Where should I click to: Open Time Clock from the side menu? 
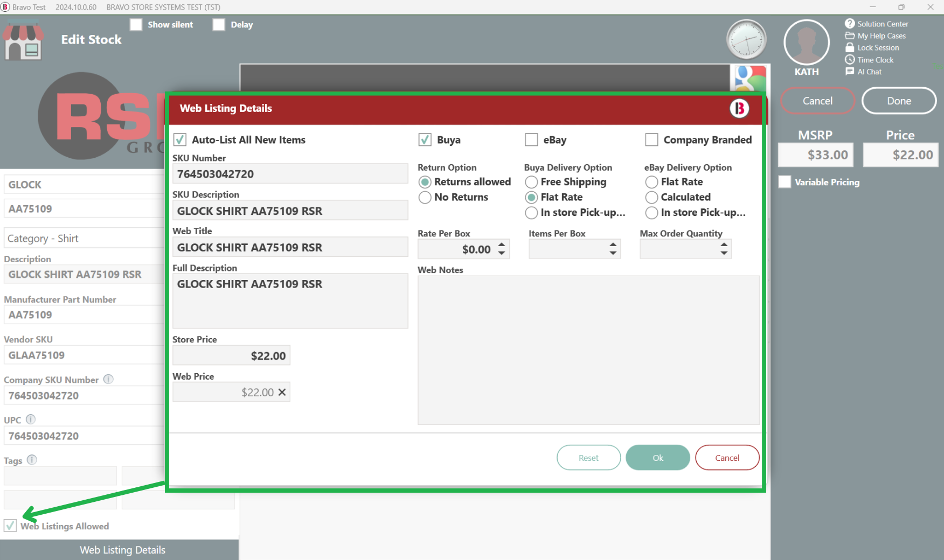[x=875, y=60]
